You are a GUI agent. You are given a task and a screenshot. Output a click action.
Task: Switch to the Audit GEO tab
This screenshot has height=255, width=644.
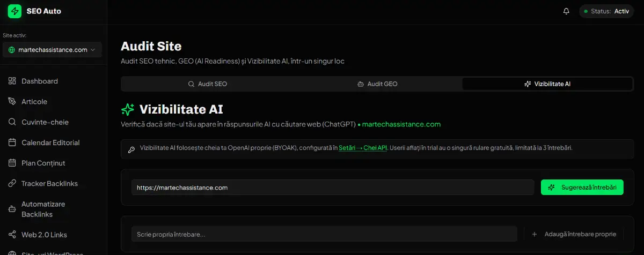coord(377,84)
